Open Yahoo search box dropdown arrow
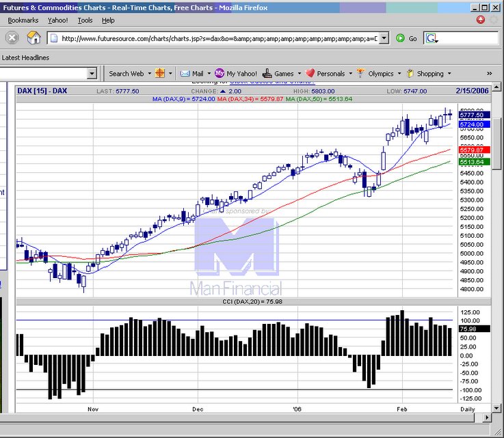Viewport: 504px width, 438px height. point(92,74)
